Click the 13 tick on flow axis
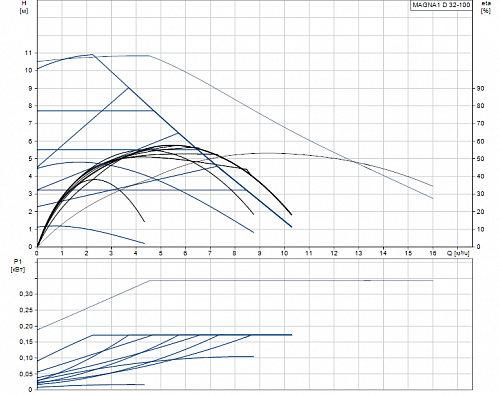Image resolution: width=500 pixels, height=395 pixels. [358, 253]
